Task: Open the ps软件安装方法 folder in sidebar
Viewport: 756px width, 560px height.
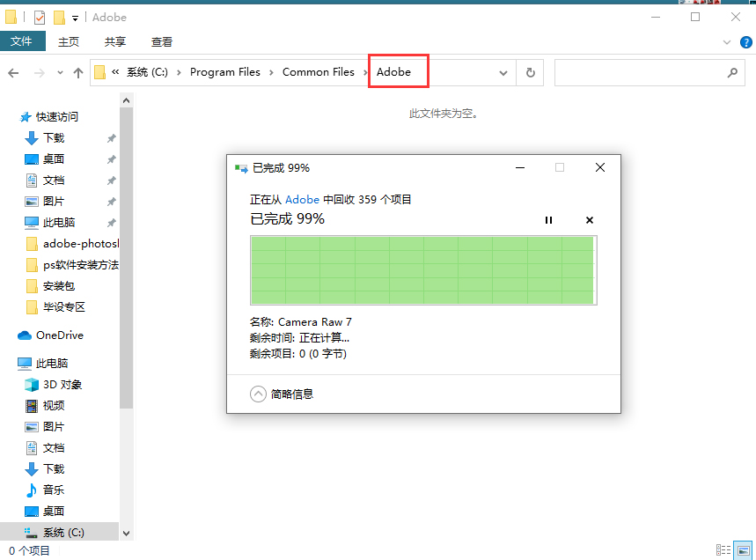Action: tap(80, 265)
